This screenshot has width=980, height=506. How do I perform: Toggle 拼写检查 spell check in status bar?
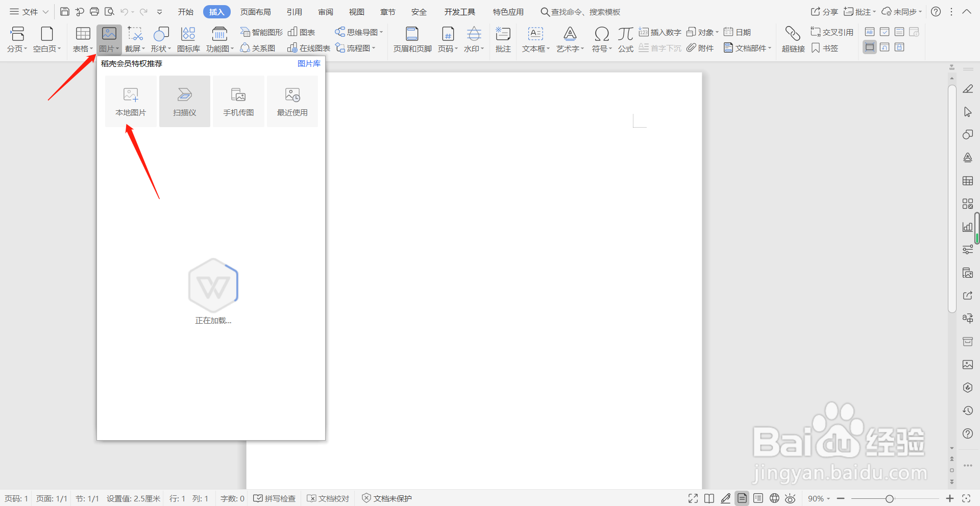pos(275,498)
